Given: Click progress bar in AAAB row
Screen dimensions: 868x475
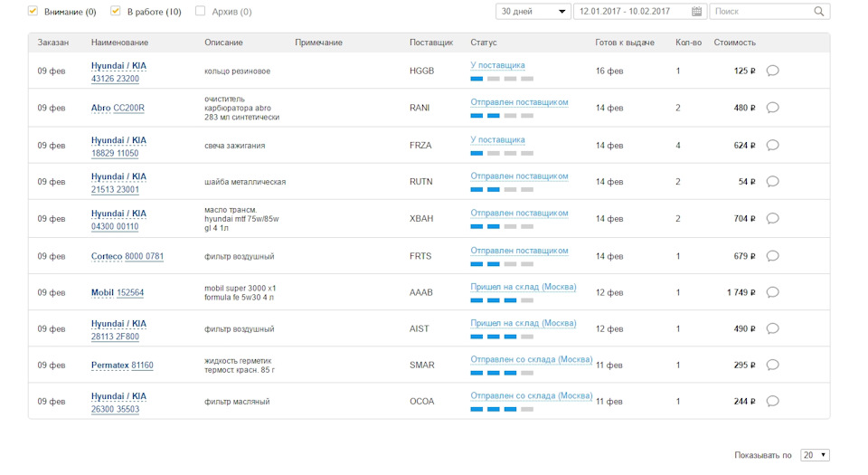Looking at the screenshot, I should pos(502,300).
